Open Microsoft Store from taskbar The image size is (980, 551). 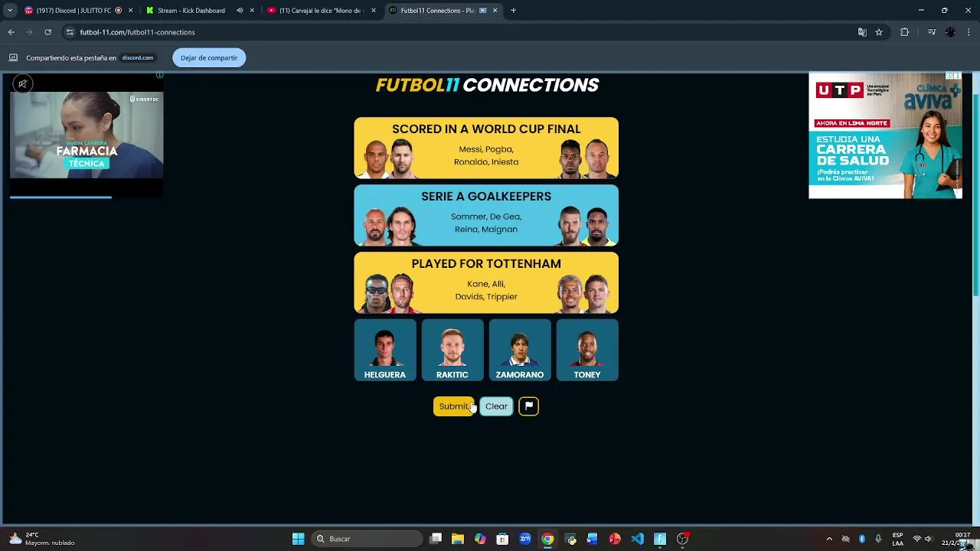coord(502,539)
